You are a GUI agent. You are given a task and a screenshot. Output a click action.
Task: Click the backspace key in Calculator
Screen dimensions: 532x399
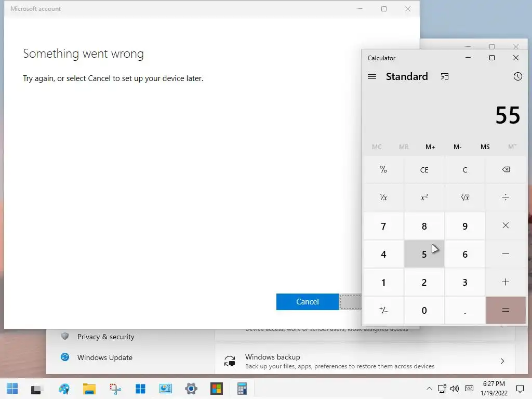coord(506,169)
